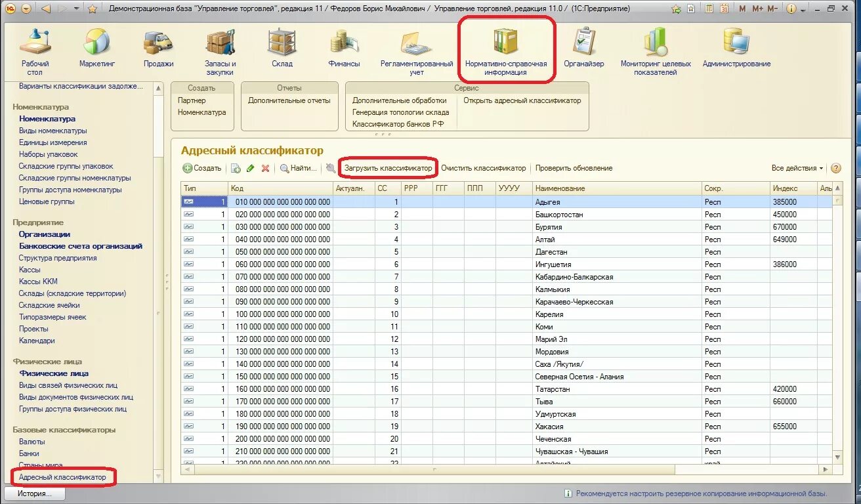
Task: Click the copy record icon in toolbar
Action: (236, 168)
